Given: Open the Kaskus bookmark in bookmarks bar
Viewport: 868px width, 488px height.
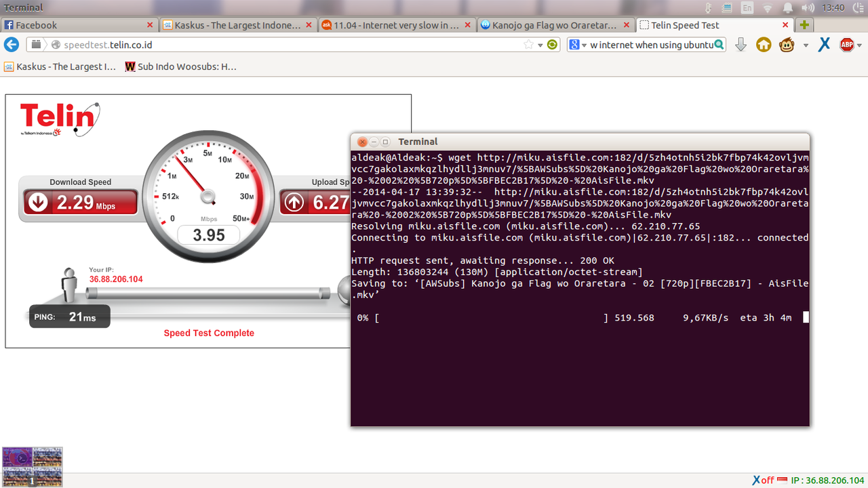Looking at the screenshot, I should tap(60, 66).
